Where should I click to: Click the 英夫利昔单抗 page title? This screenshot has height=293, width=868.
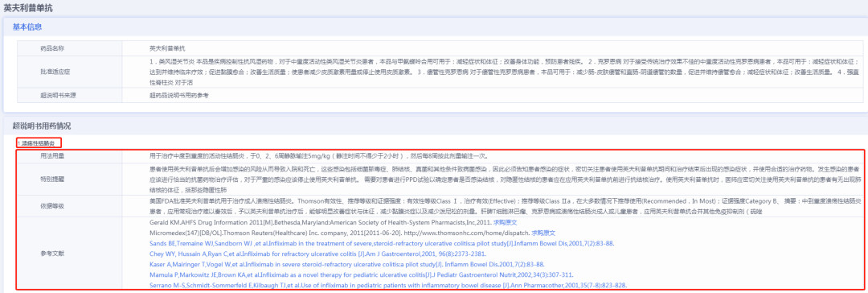pyautogui.click(x=29, y=8)
